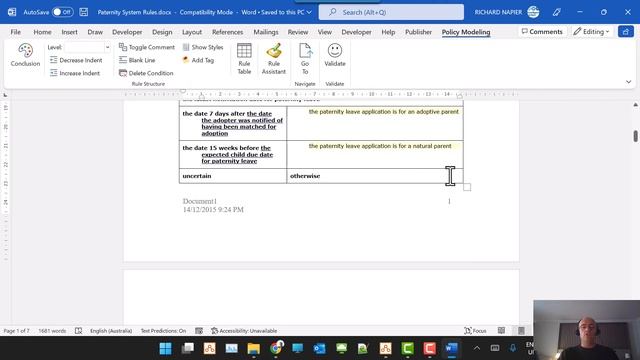Click Add Tag
640x360 pixels.
(198, 60)
